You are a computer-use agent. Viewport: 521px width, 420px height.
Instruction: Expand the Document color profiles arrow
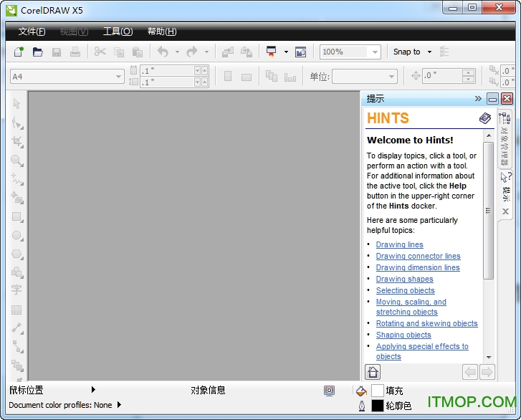(119, 405)
